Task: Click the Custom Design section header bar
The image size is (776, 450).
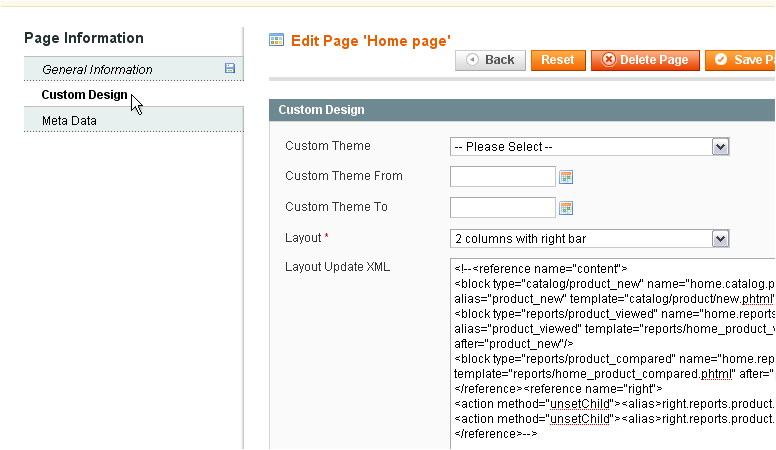Action: pos(520,110)
